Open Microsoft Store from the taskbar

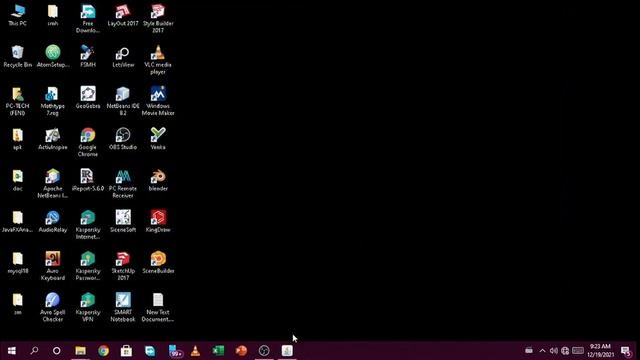point(126,351)
